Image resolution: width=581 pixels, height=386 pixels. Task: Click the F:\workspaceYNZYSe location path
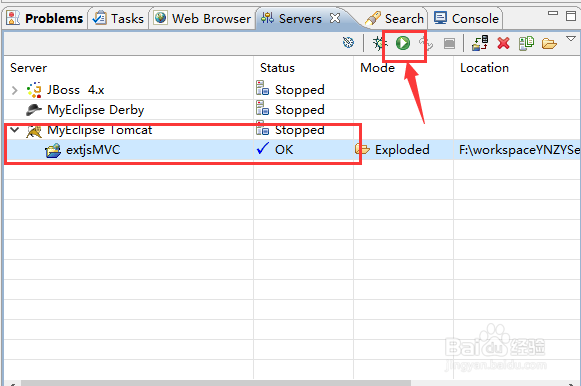point(519,150)
